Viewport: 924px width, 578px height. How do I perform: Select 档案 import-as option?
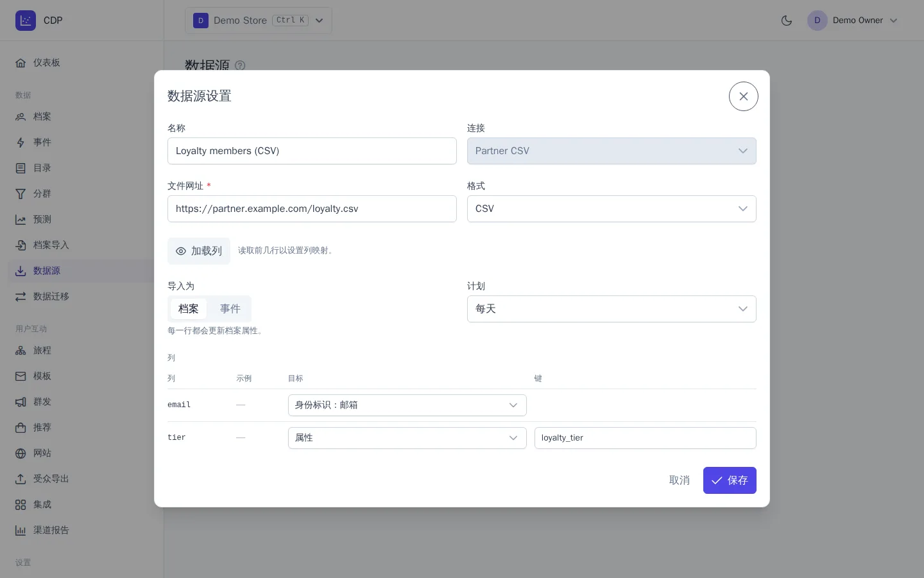[x=189, y=309]
